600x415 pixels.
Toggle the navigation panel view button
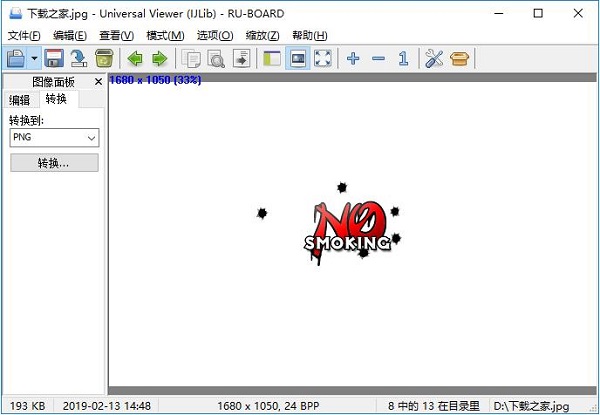pos(271,59)
